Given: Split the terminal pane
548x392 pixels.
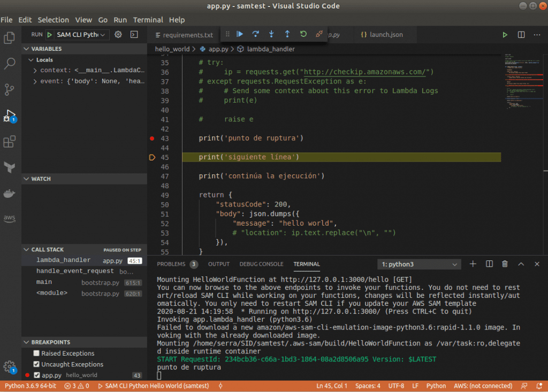Looking at the screenshot, I should click(489, 264).
